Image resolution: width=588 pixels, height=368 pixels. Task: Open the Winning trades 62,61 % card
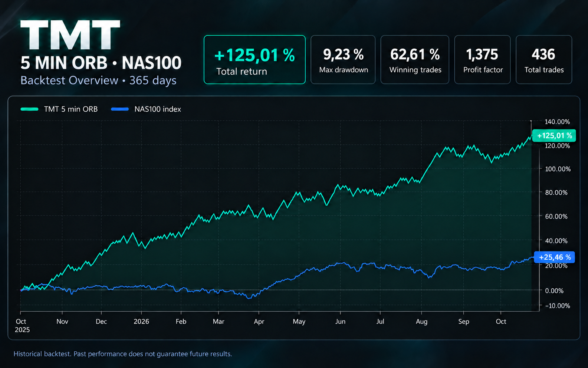pos(415,60)
